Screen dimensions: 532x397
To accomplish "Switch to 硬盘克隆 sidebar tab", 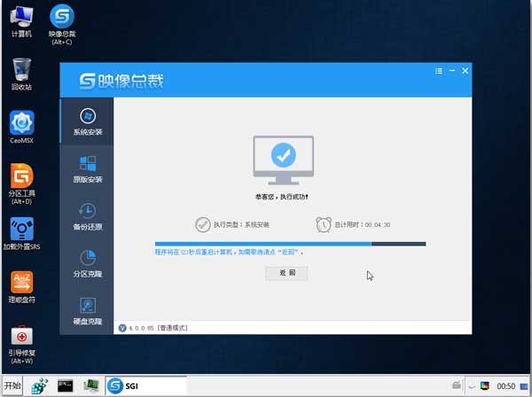I will 88,311.
